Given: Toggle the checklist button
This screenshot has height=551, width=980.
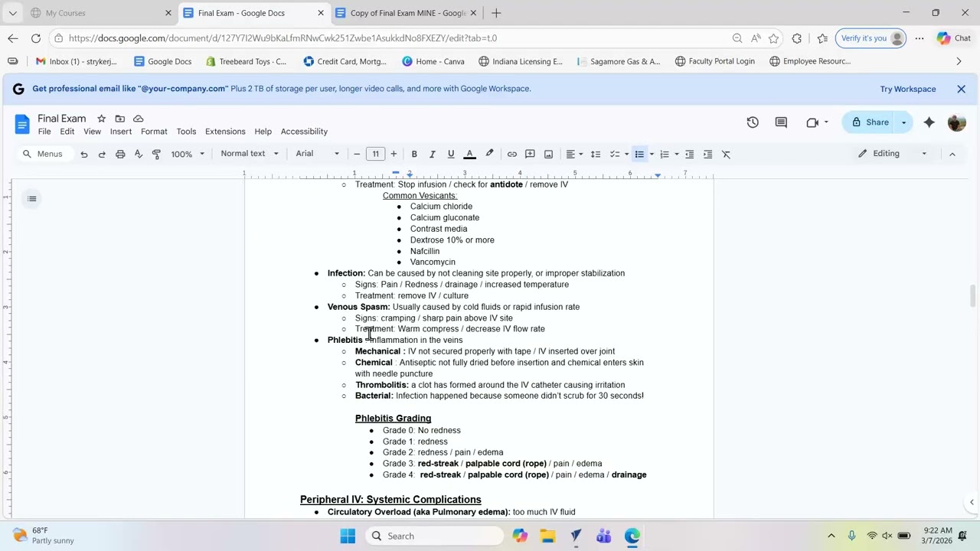Looking at the screenshot, I should (x=614, y=154).
